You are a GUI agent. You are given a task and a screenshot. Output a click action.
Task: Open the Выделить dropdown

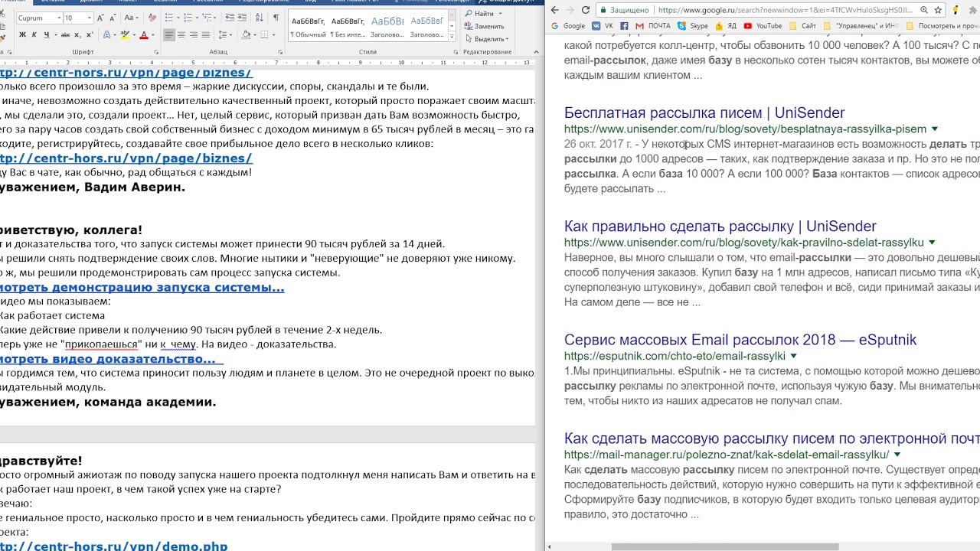[485, 39]
